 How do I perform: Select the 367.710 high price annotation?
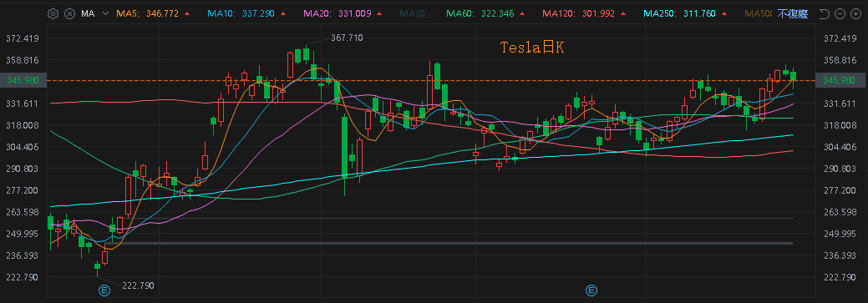347,38
